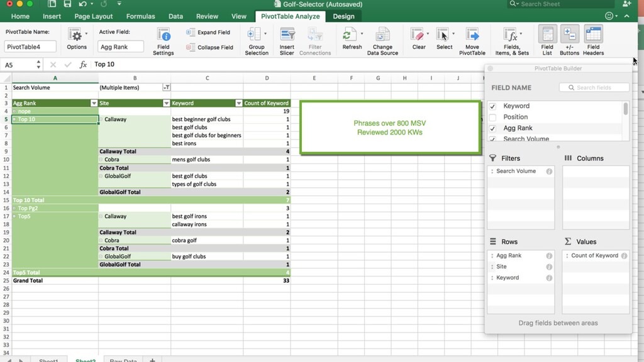Collapse the Top 10 row group
This screenshot has width=644, height=362.
14,119
